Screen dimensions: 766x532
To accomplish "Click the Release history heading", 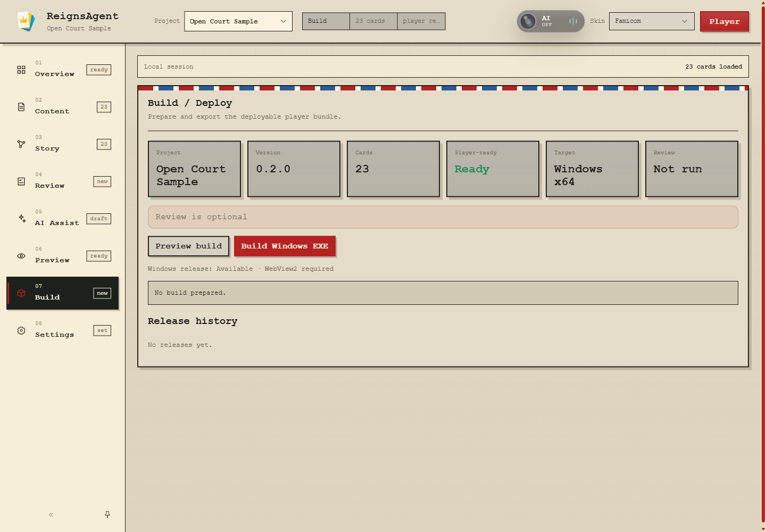I will click(x=193, y=321).
